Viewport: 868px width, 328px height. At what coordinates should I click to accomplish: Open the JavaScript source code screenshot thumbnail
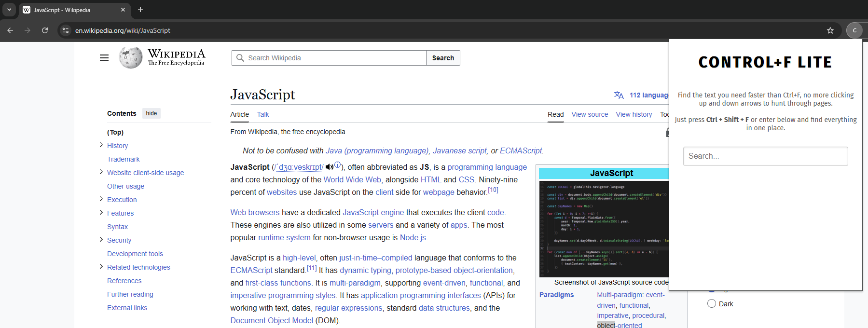point(604,229)
